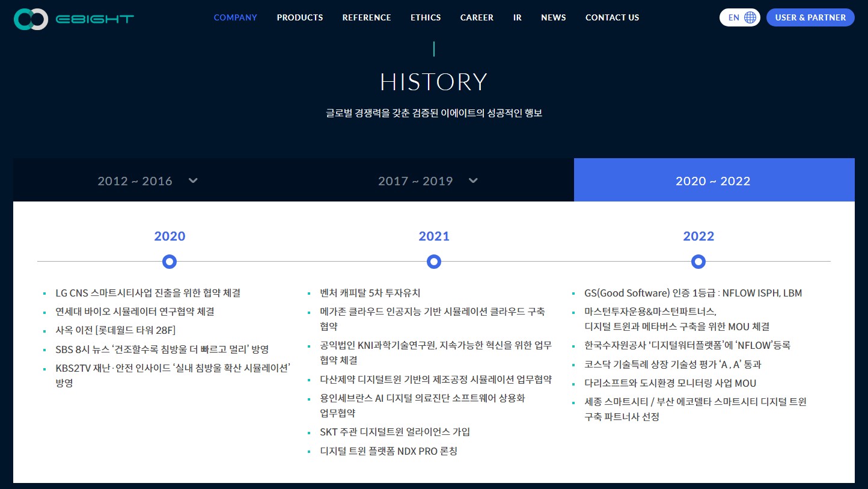Click the globe language icon

[750, 17]
